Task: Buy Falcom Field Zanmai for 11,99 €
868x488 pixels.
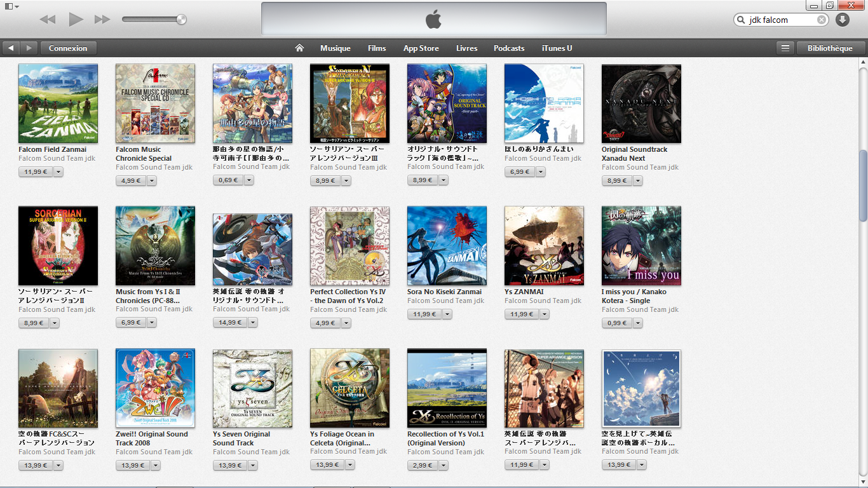Action: tap(36, 172)
